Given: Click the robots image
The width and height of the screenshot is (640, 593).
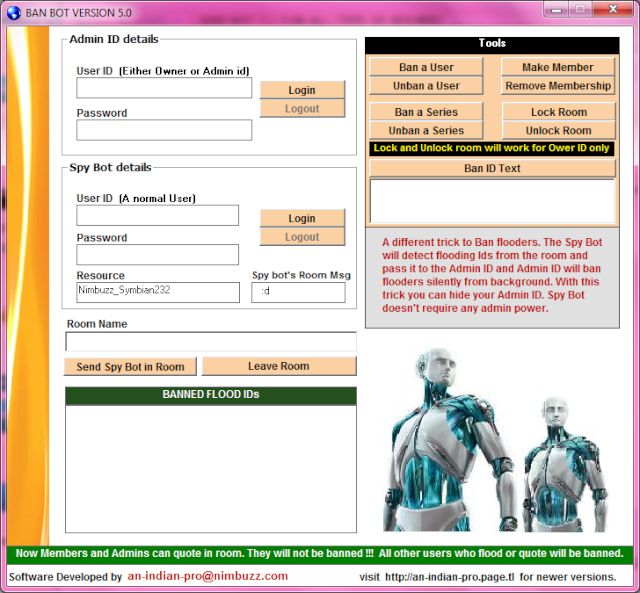Looking at the screenshot, I should coord(495,439).
